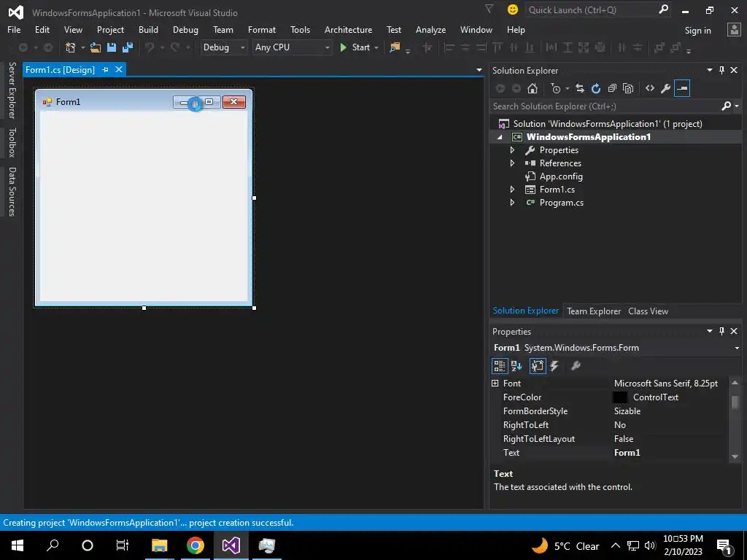
Task: Pin the Properties panel
Action: point(721,331)
